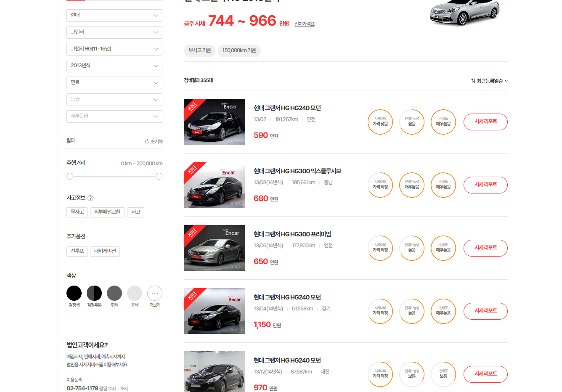Click the 무사고 기준 tag
Viewport: 562px width, 392px height.
(x=199, y=50)
